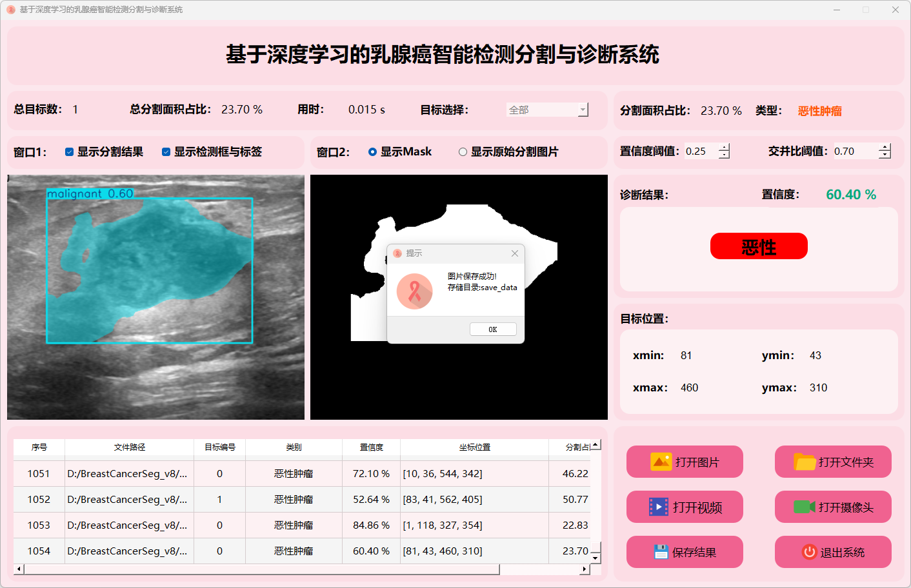Click the green 60.40 % confidence value
Screen dimensions: 911x588
tap(851, 195)
